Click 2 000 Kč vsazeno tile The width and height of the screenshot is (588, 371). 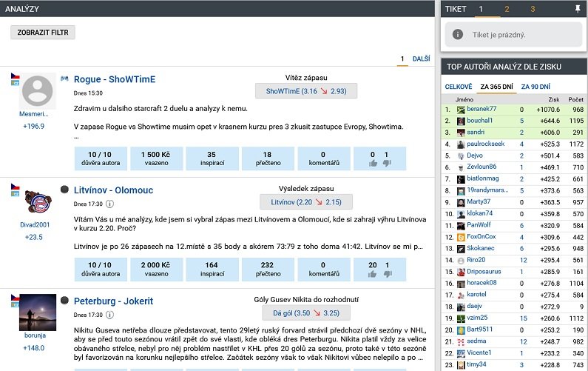click(x=156, y=270)
